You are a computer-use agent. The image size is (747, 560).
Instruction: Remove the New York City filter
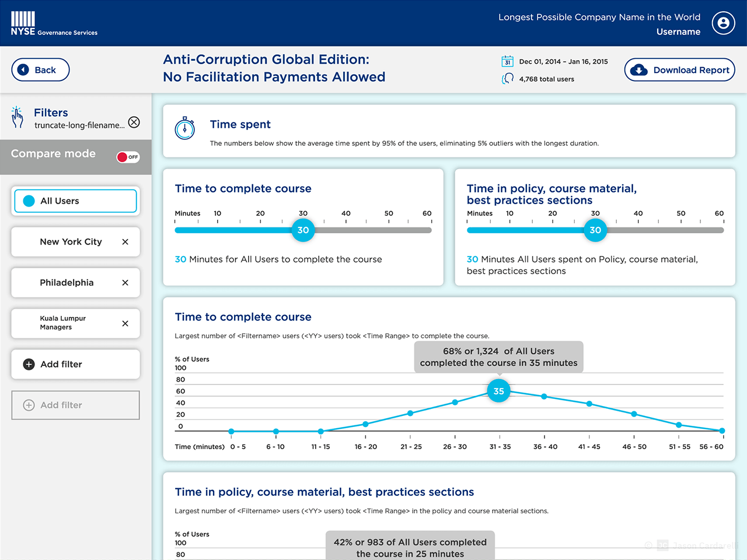tap(125, 242)
